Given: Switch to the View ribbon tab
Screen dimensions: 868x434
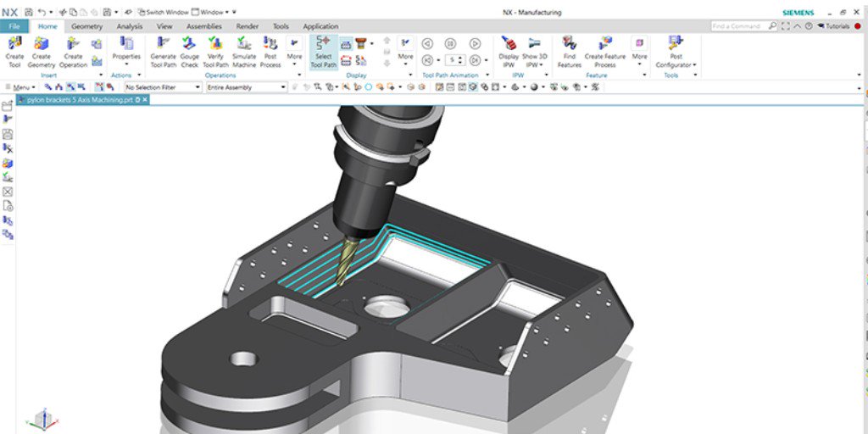Looking at the screenshot, I should point(164,26).
